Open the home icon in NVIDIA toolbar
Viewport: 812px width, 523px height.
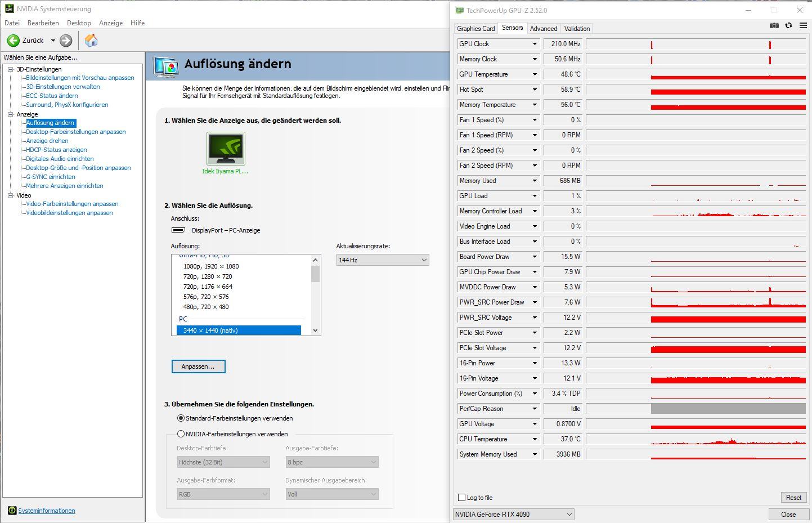tap(91, 40)
